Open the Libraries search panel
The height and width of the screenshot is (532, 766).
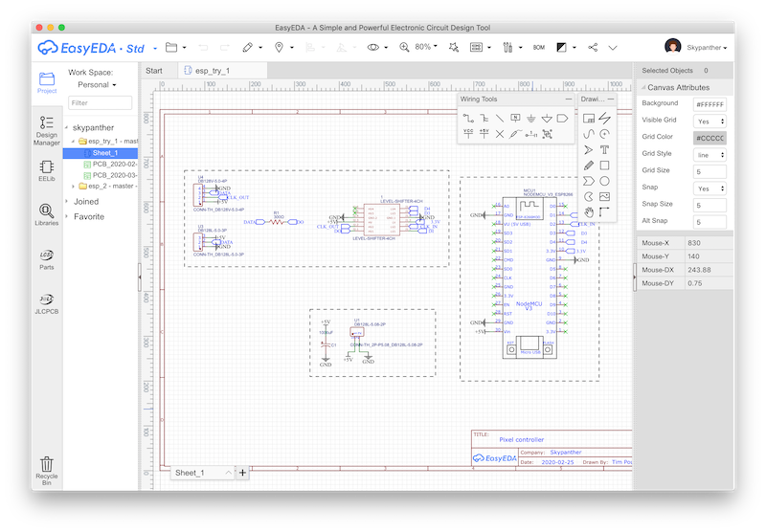click(x=46, y=214)
